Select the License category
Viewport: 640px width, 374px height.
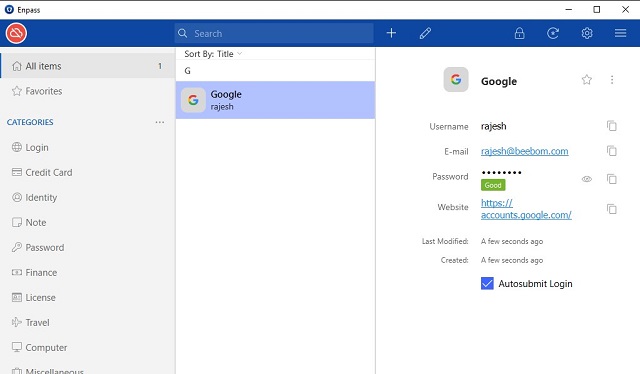(87, 298)
